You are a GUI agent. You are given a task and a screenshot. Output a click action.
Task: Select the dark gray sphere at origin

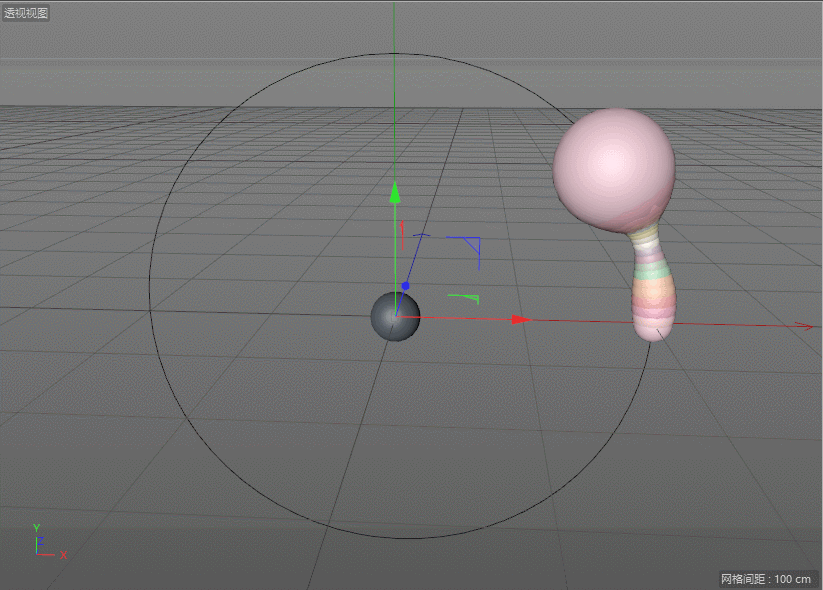(x=395, y=317)
